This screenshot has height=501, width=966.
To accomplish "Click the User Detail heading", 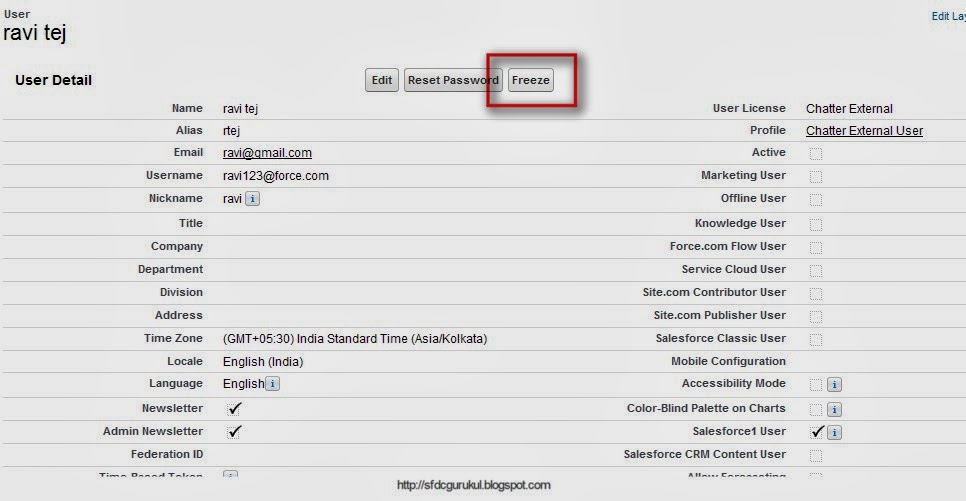I will tap(54, 80).
